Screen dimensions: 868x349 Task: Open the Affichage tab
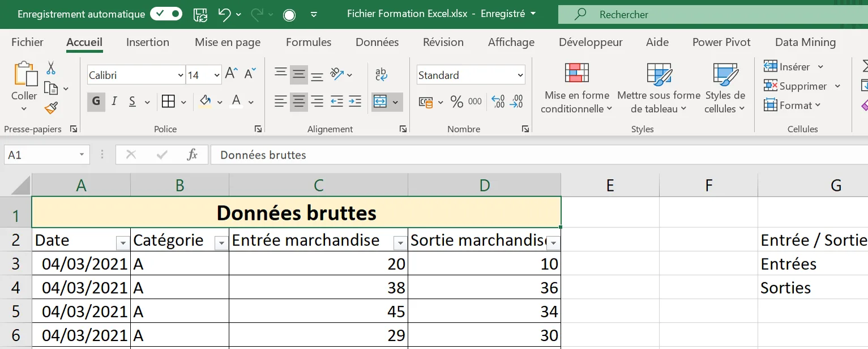[x=511, y=42]
